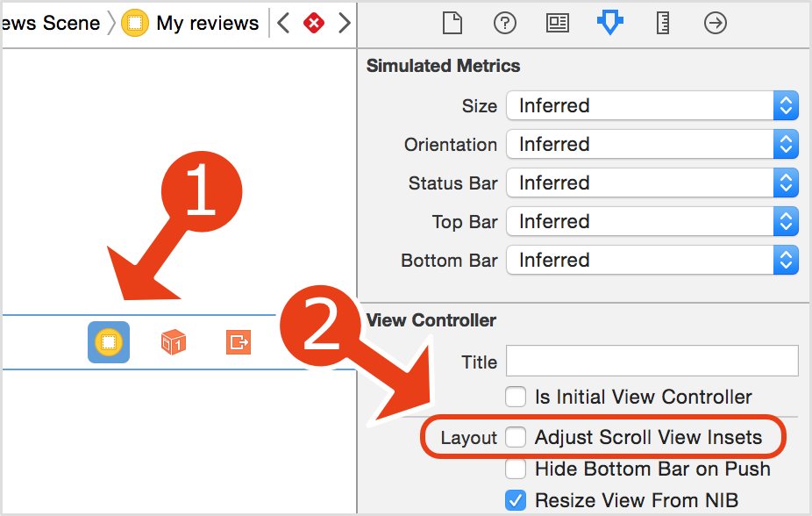
Task: Check Adjust Scroll View Insets
Action: pyautogui.click(x=516, y=437)
